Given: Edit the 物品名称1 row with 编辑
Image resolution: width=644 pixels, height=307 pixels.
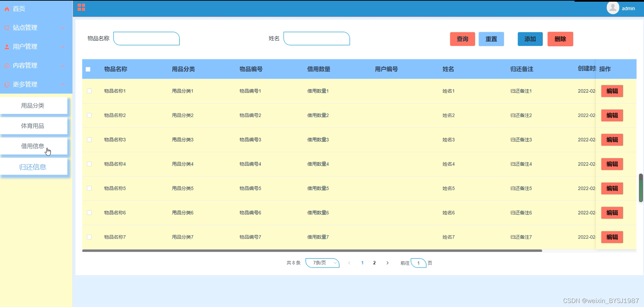Looking at the screenshot, I should pos(612,91).
